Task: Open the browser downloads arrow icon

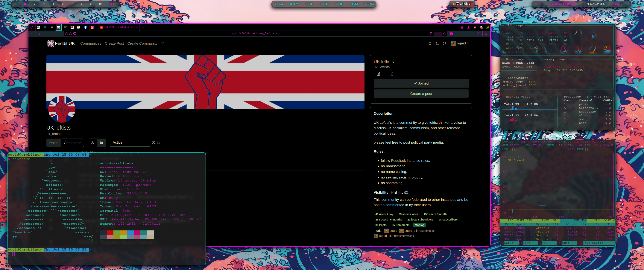Action: (x=469, y=27)
